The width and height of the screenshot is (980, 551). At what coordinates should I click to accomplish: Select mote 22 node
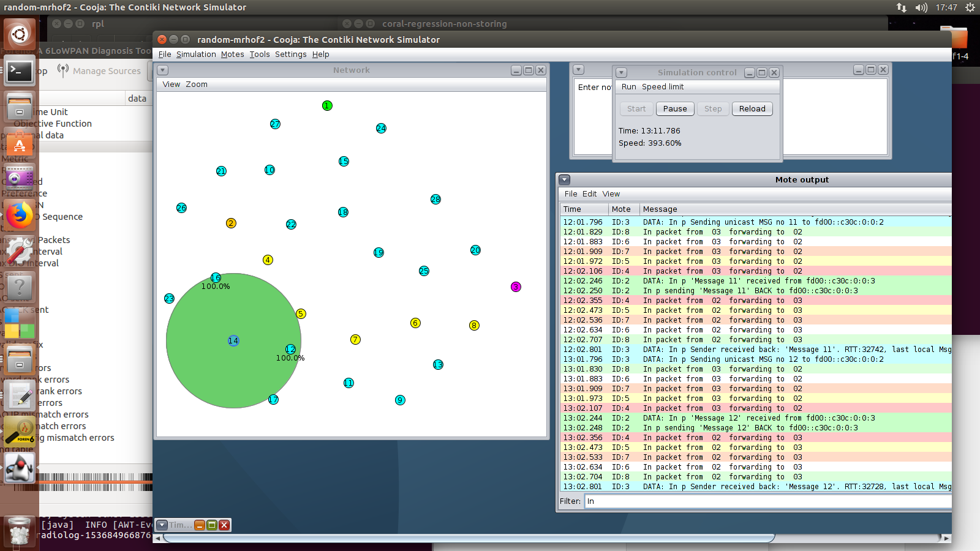[291, 225]
